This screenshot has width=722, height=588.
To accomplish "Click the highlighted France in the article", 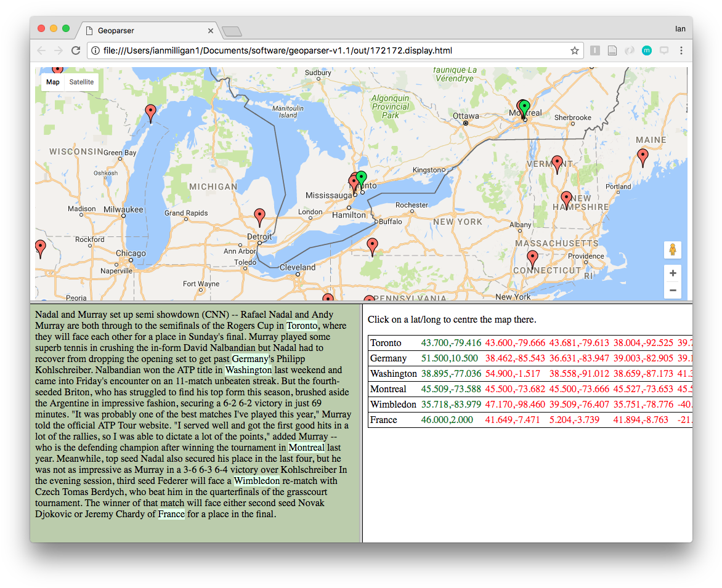I will tap(171, 514).
